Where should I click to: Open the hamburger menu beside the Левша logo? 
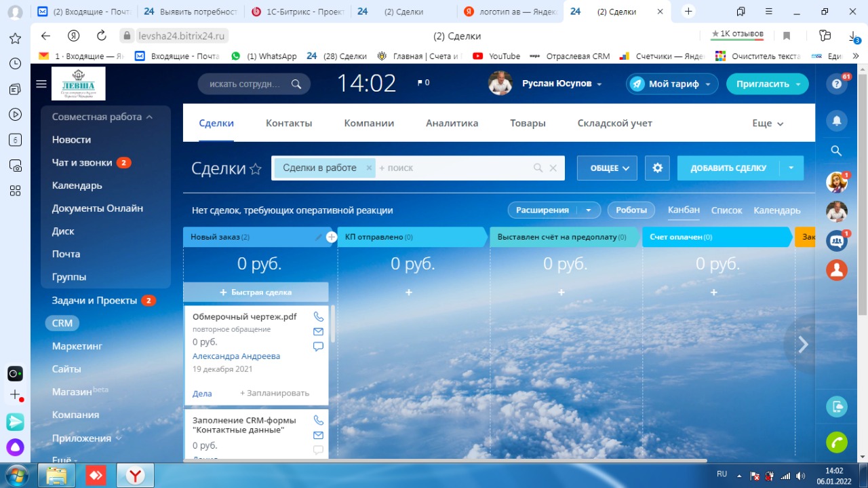(41, 83)
